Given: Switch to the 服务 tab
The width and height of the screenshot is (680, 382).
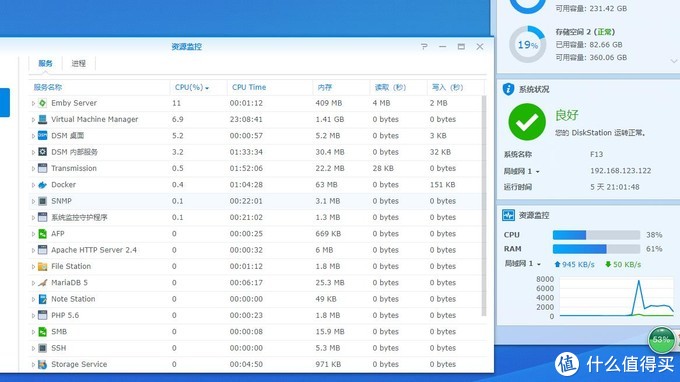Looking at the screenshot, I should (45, 63).
